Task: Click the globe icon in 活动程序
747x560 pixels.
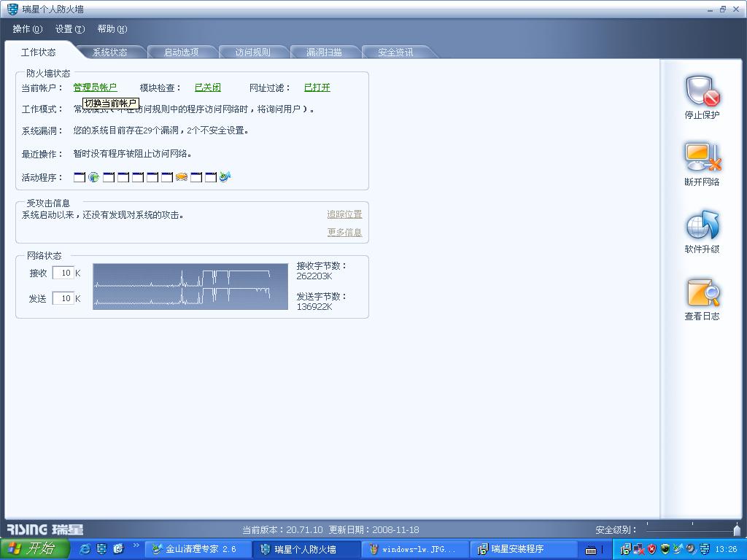Action: 94,177
